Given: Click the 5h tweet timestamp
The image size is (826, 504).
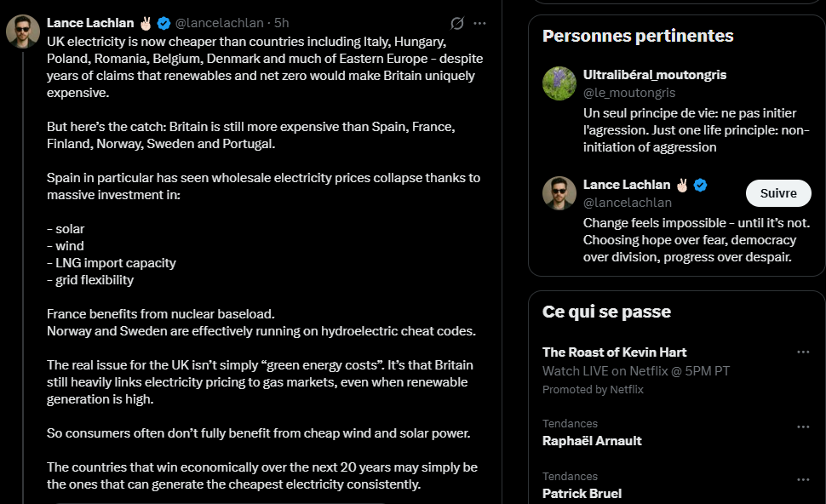Looking at the screenshot, I should tap(281, 23).
